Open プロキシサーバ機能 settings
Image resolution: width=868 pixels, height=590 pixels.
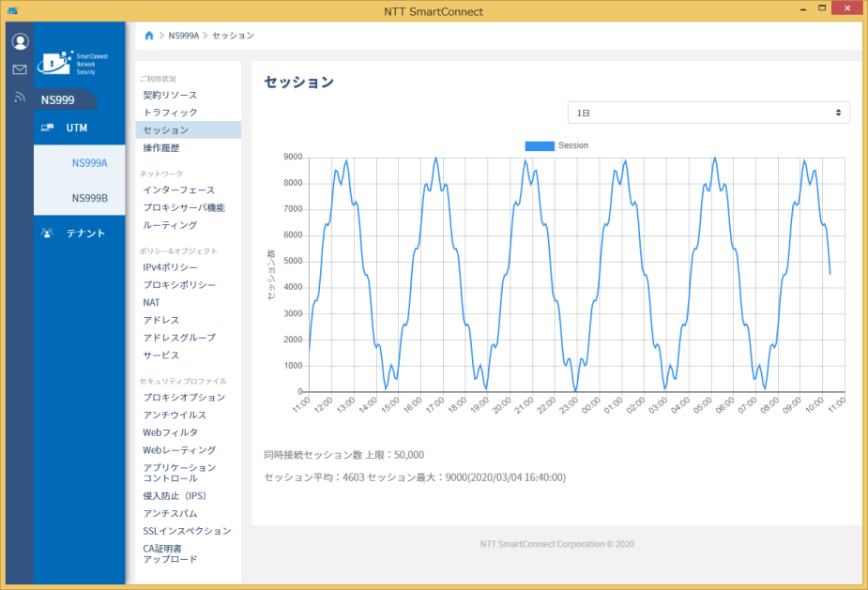[x=184, y=207]
